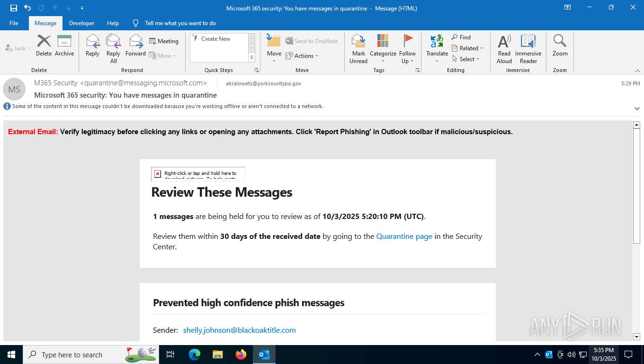Reply with a Meeting
Image resolution: width=644 pixels, height=364 pixels.
[x=164, y=41]
